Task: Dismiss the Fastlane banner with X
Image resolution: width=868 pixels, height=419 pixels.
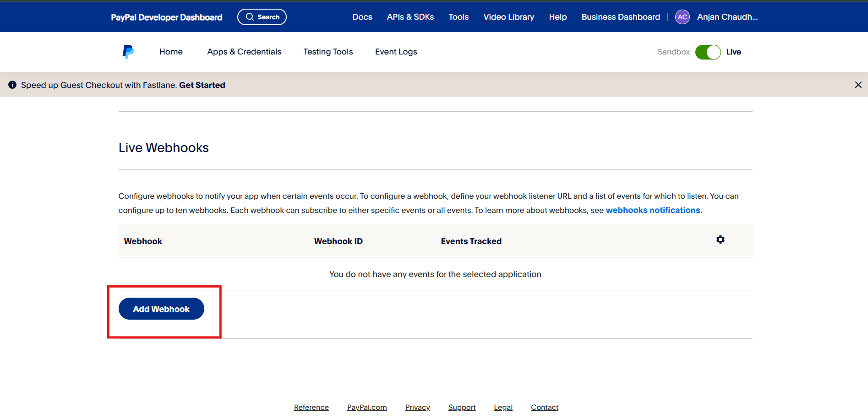Action: click(858, 85)
